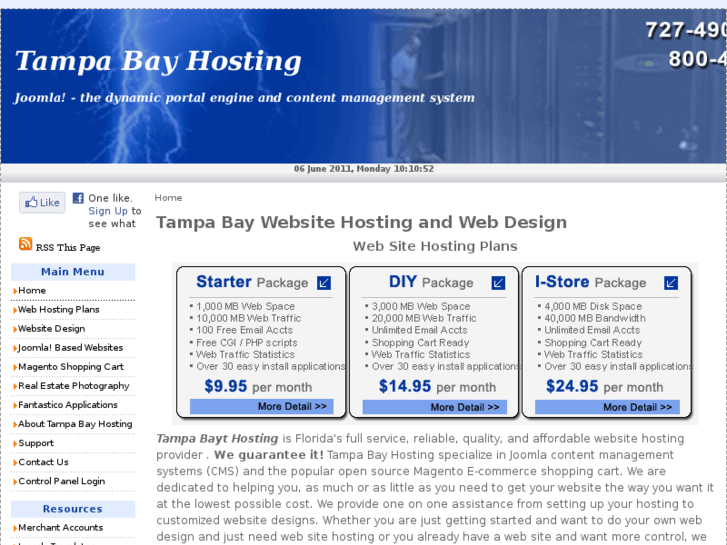Screen dimensions: 727x545
Task: Select Website Design in Main Menu
Action: tap(51, 329)
